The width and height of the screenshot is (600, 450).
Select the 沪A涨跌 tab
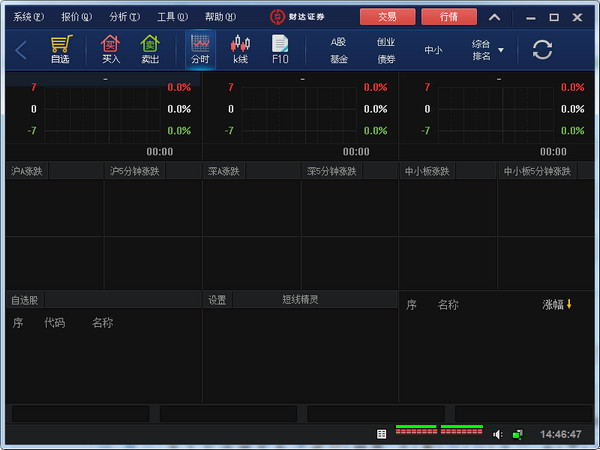pyautogui.click(x=27, y=171)
